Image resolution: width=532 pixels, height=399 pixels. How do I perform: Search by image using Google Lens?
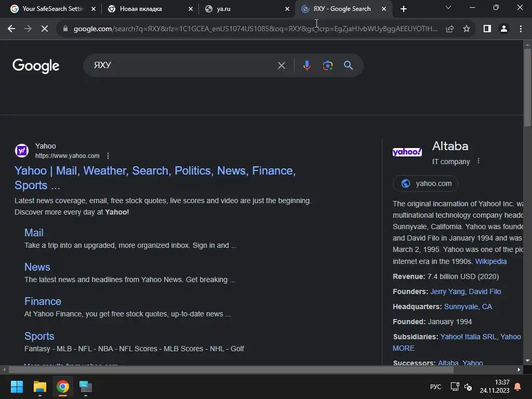(327, 65)
